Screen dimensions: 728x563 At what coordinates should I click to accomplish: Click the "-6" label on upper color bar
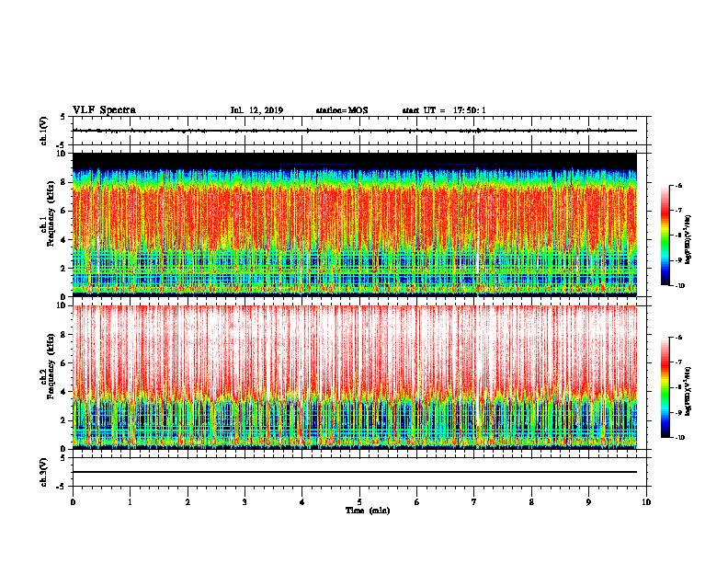[678, 185]
